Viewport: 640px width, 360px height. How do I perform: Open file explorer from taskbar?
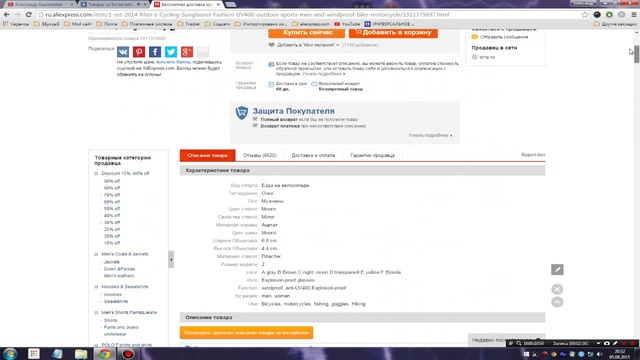[x=81, y=353]
